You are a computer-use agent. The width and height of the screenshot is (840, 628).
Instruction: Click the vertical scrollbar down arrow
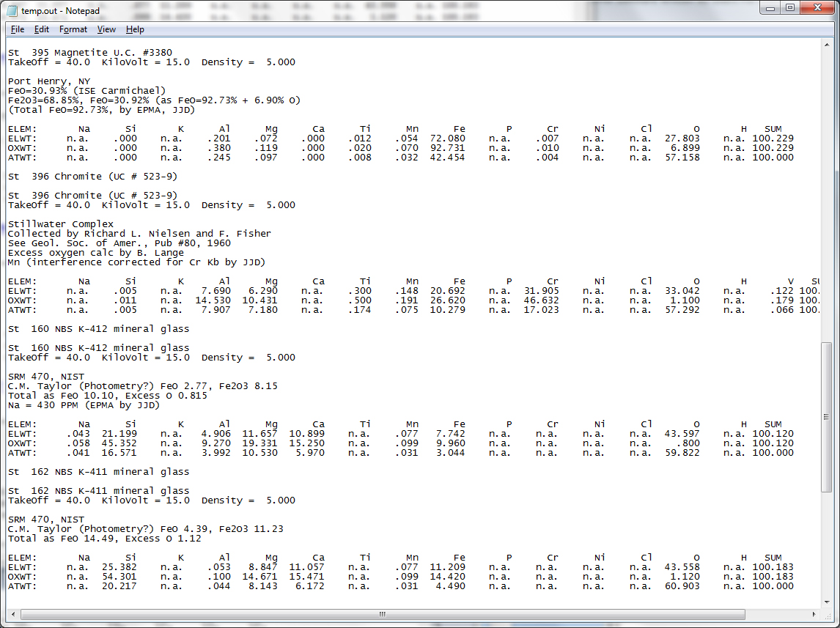point(826,602)
